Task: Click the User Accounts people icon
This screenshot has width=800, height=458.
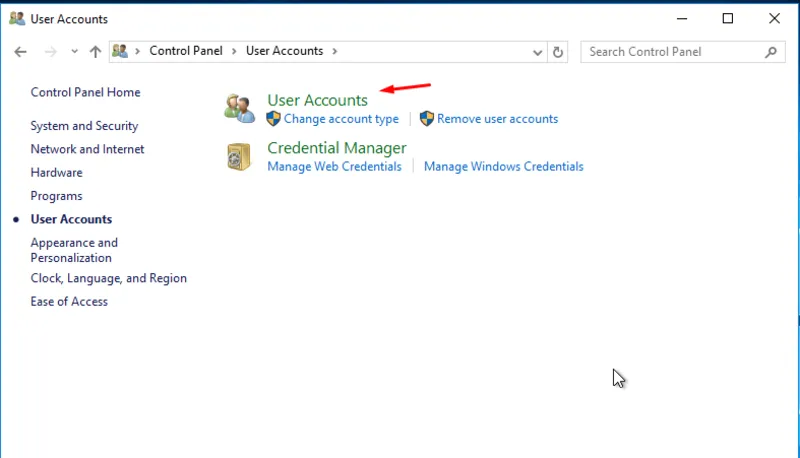Action: 239,108
